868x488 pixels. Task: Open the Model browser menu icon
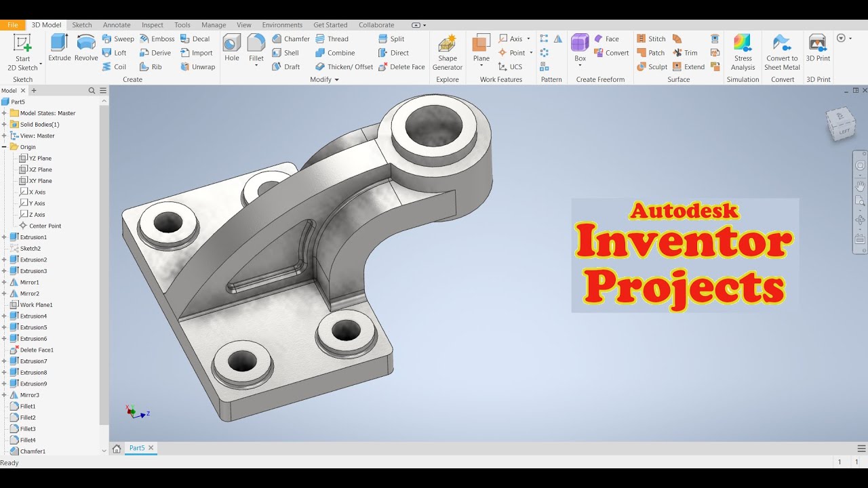103,90
